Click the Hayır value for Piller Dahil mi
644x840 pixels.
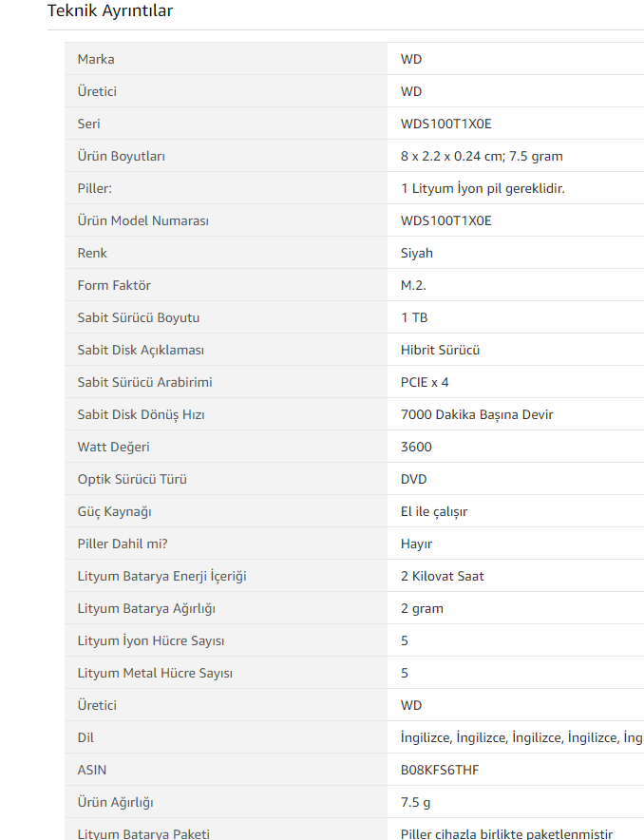[x=417, y=544]
